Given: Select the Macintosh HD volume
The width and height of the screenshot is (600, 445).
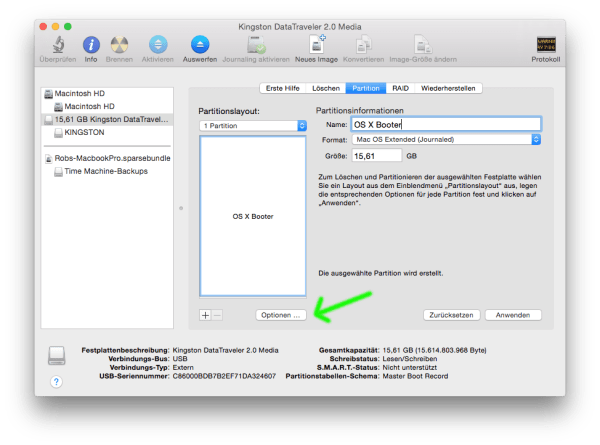Looking at the screenshot, I should pyautogui.click(x=107, y=106).
